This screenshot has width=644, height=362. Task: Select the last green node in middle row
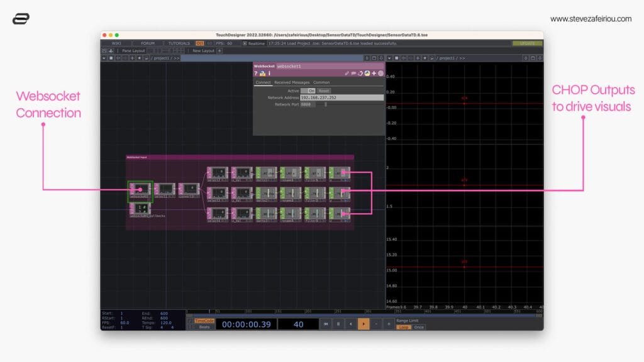pos(340,194)
